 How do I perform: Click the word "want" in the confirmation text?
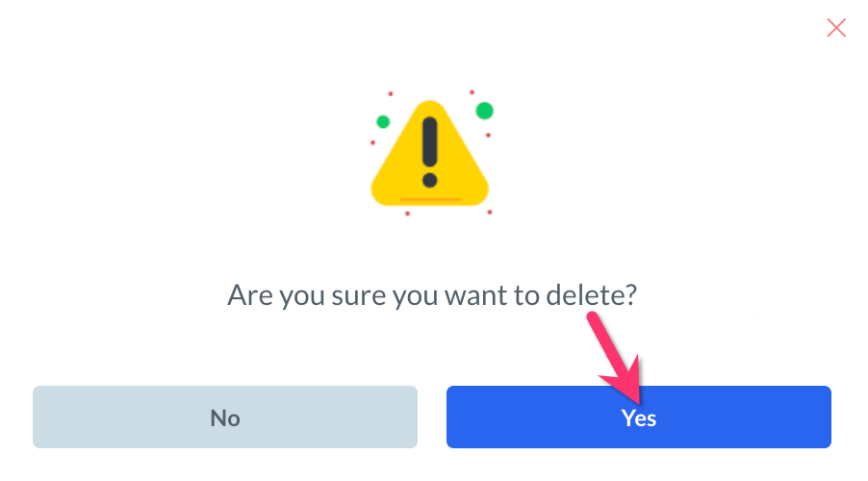point(475,295)
